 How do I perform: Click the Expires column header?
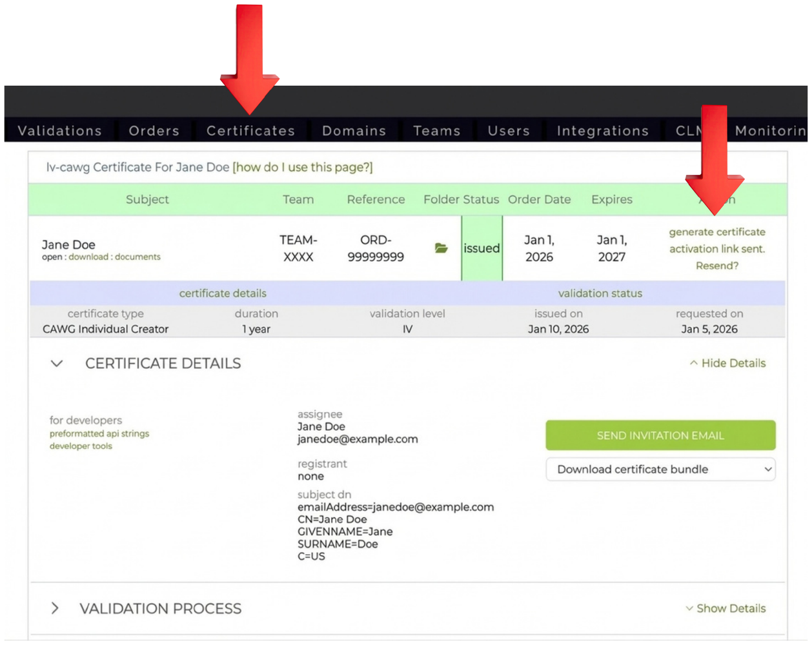[x=612, y=199]
